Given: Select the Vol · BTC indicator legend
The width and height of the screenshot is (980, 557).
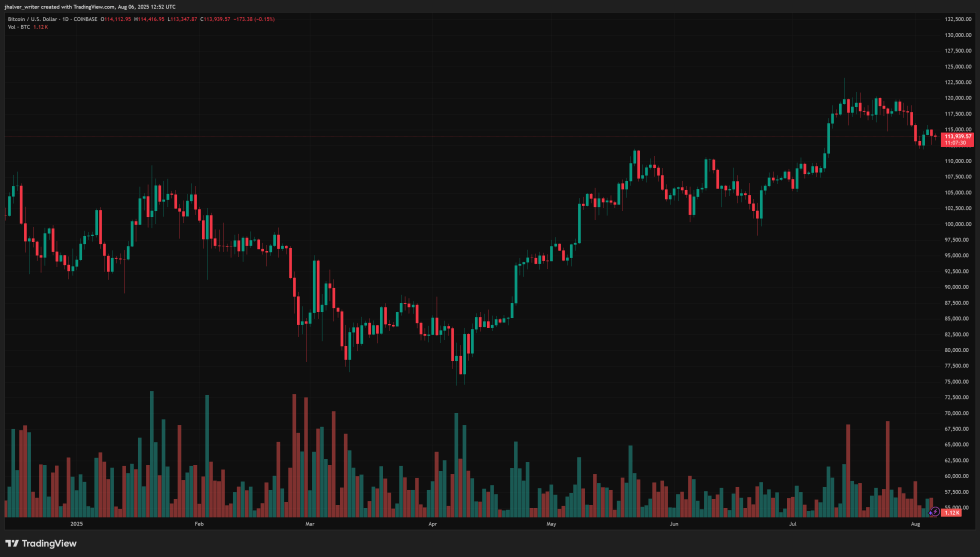Looking at the screenshot, I should (20, 27).
